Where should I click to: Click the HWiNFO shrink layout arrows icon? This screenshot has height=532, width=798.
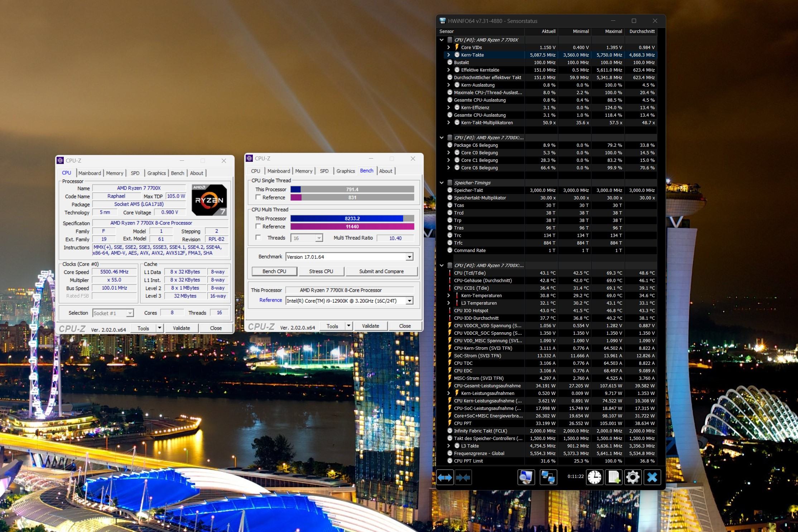point(463,478)
